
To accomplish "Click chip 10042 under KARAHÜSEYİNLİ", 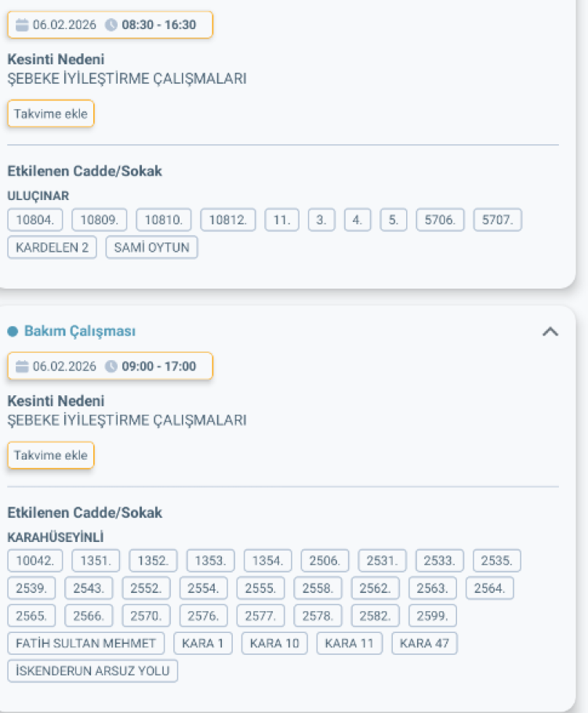I will [34, 560].
